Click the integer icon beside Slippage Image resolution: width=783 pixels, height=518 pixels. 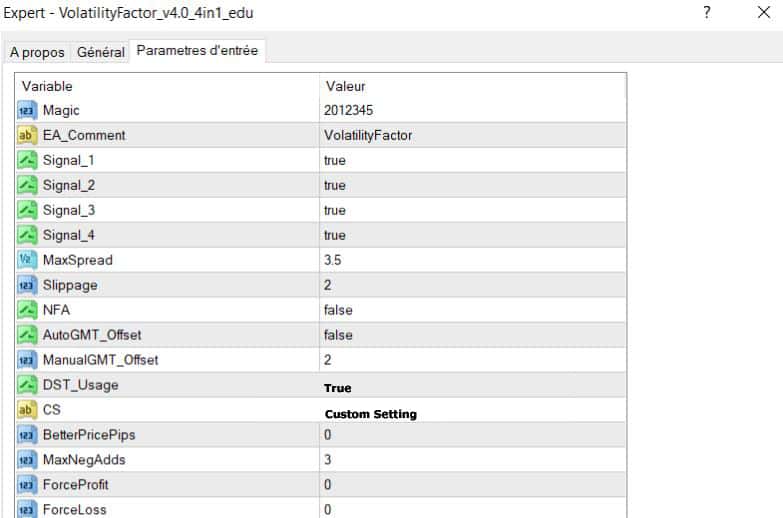click(27, 285)
